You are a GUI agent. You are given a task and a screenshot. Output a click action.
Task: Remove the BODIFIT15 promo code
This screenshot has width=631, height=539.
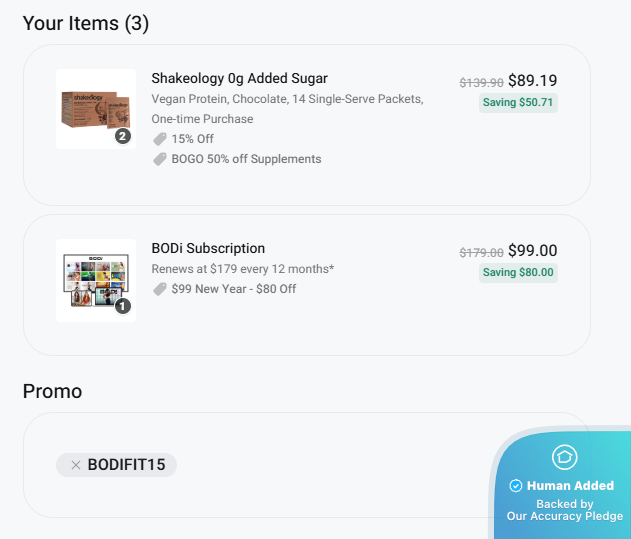point(76,465)
